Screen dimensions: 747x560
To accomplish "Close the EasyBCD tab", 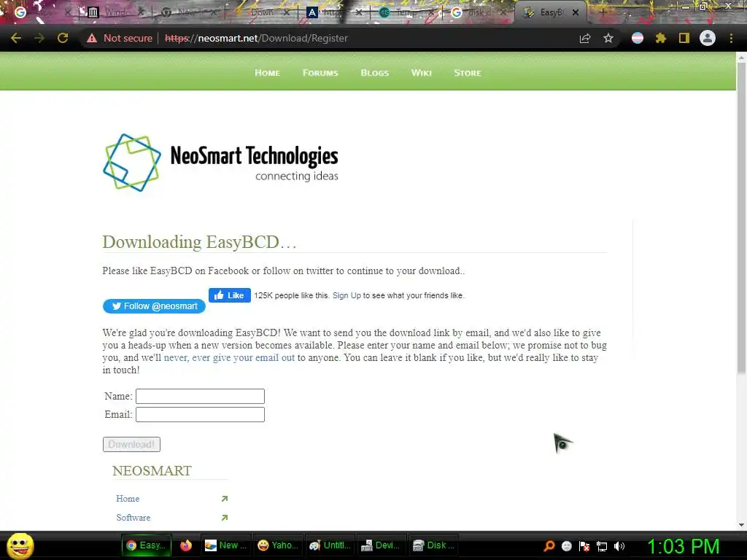I will 576,12.
